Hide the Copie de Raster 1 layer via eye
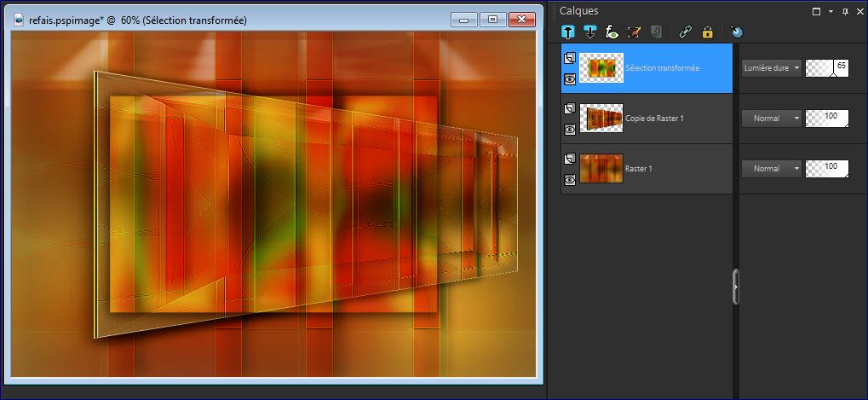Image resolution: width=868 pixels, height=400 pixels. (x=570, y=130)
